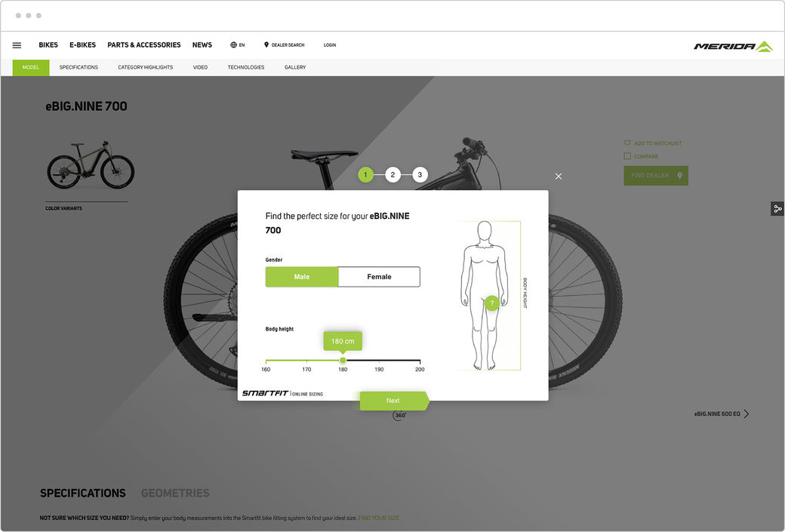The height and width of the screenshot is (532, 785).
Task: Click the body height slider handle
Action: click(x=343, y=361)
